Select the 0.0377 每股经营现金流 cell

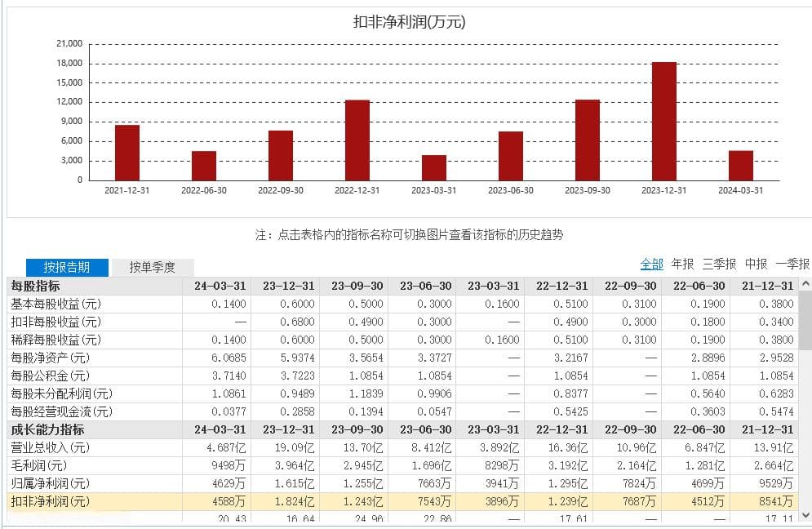pyautogui.click(x=229, y=412)
